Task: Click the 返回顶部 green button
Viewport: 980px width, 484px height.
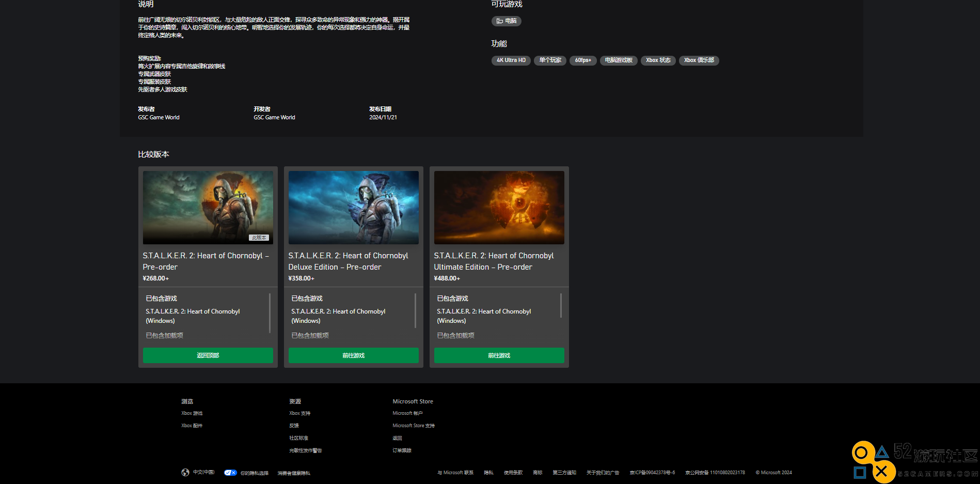Action: (208, 355)
